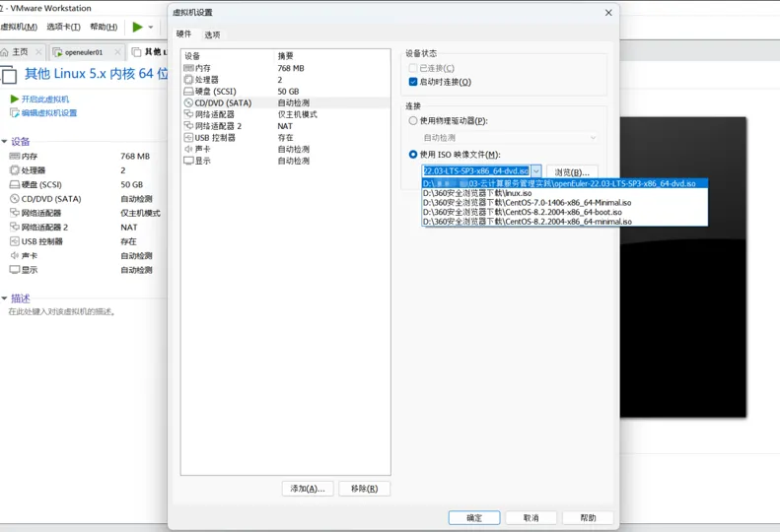The width and height of the screenshot is (780, 532).
Task: Select the 使用 ISO 映像文件(M) radio button
Action: [412, 154]
